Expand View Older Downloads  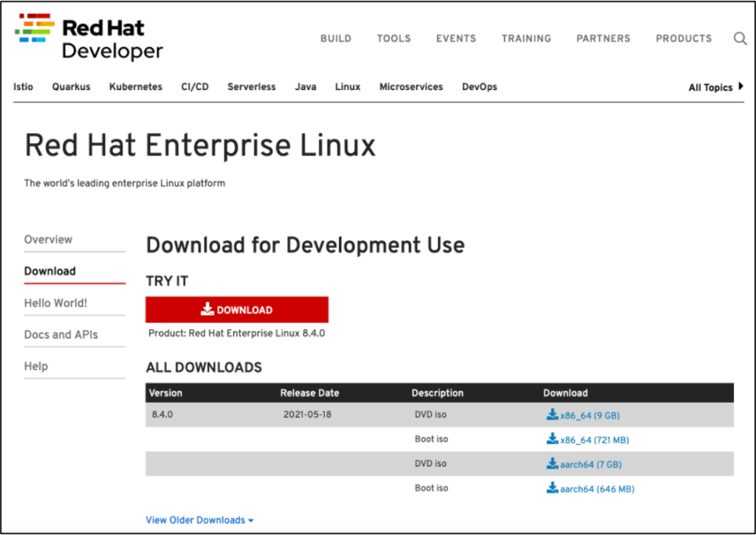[199, 520]
